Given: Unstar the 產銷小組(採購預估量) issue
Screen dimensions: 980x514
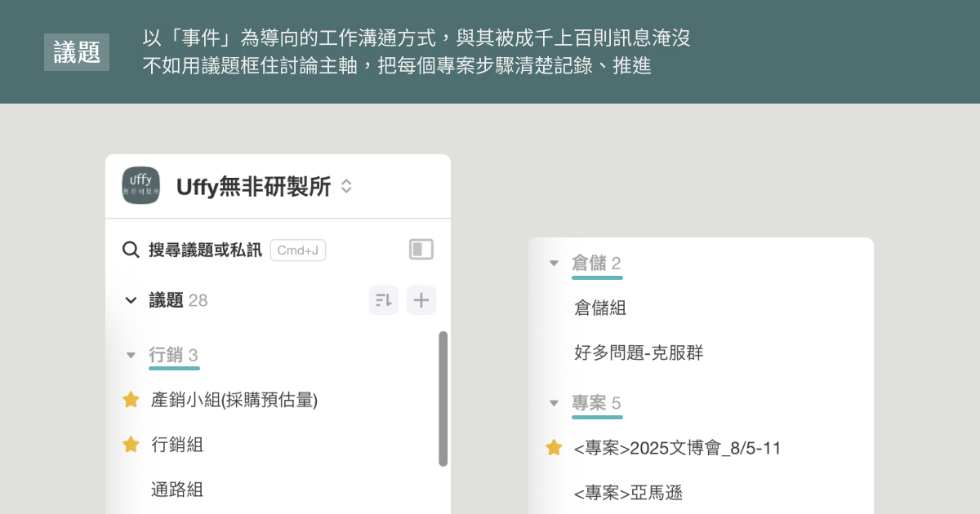Looking at the screenshot, I should (x=131, y=400).
